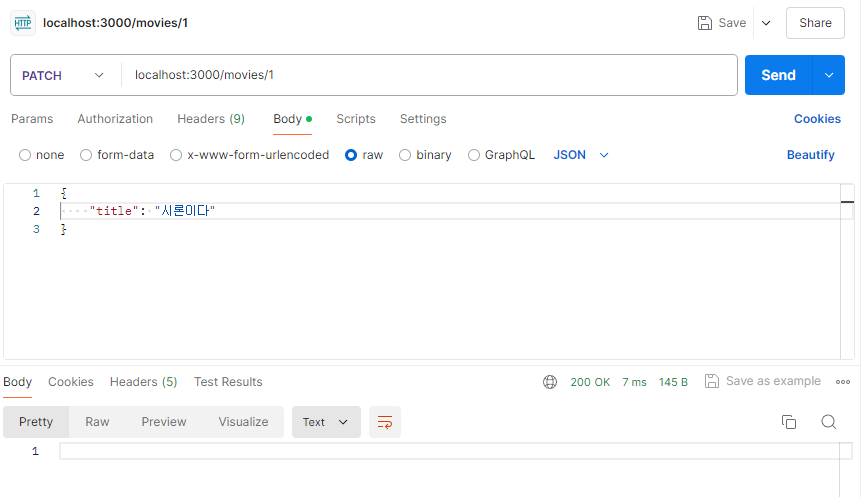Select x-www-form-urlencoded radio option

(176, 155)
